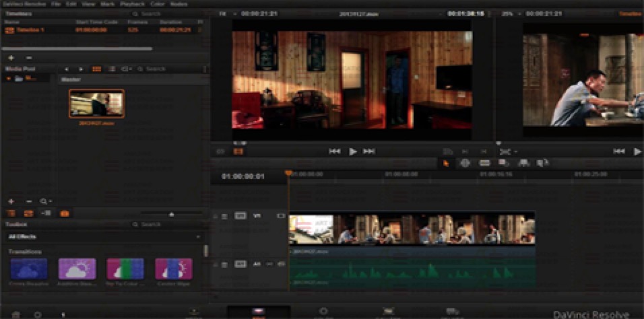Image resolution: width=644 pixels, height=319 pixels.
Task: Pick the Center Wipe transition icon
Action: (x=174, y=269)
